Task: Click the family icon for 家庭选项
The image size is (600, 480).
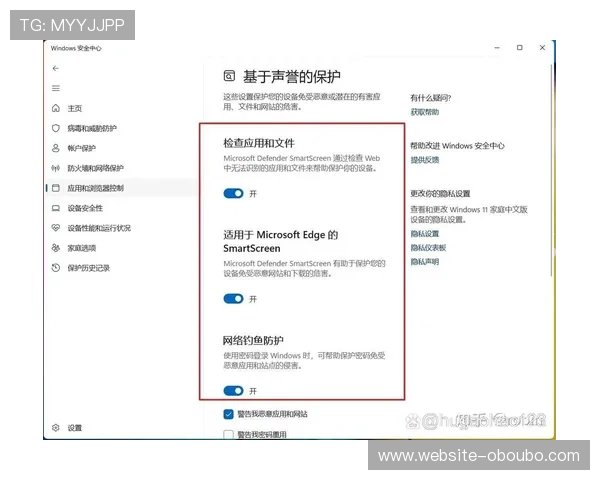Action: click(56, 248)
